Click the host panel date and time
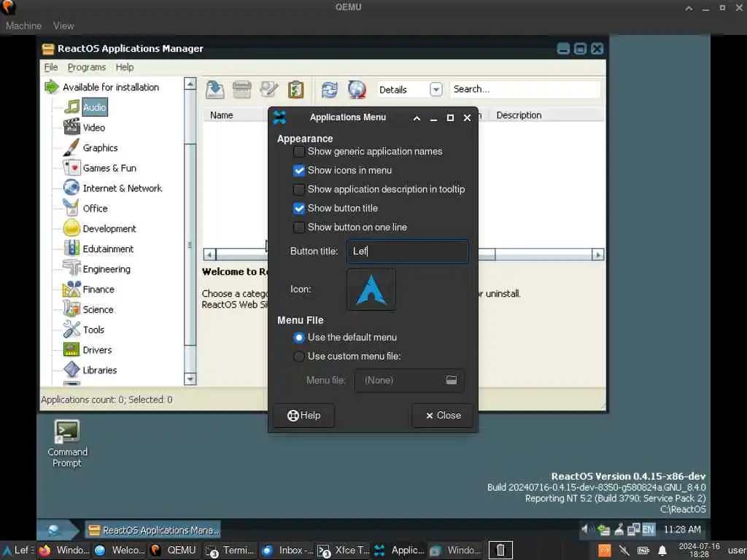Image resolution: width=747 pixels, height=560 pixels. point(699,551)
